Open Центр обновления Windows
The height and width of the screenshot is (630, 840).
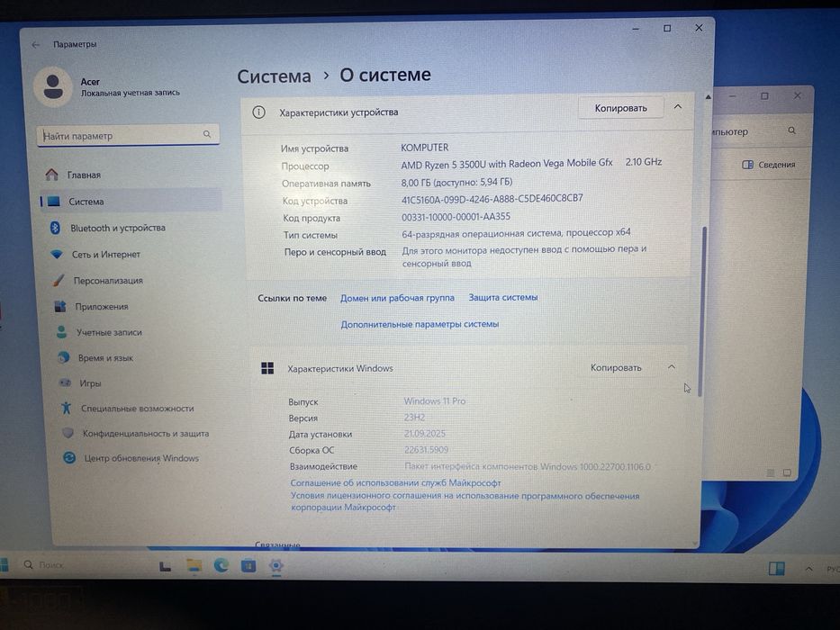click(143, 458)
